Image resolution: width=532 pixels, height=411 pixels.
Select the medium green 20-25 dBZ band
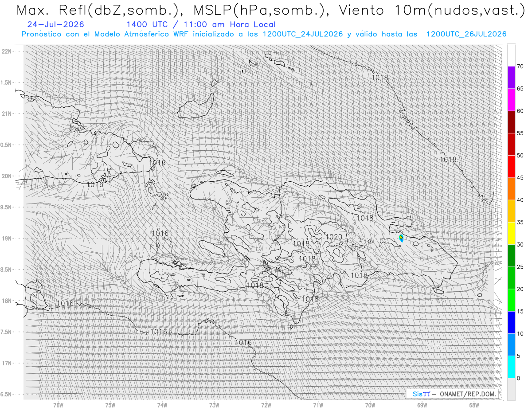pos(511,278)
